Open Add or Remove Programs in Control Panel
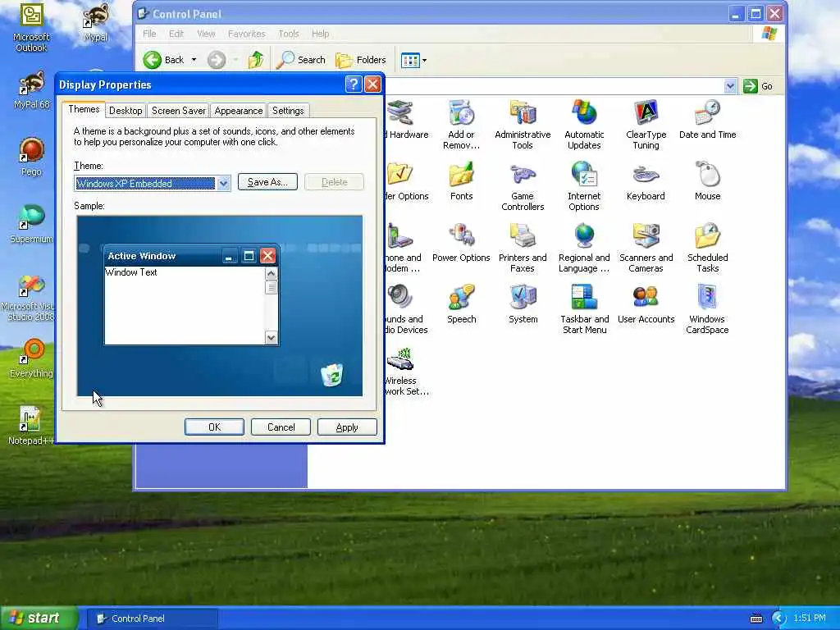This screenshot has width=840, height=630. 461,125
